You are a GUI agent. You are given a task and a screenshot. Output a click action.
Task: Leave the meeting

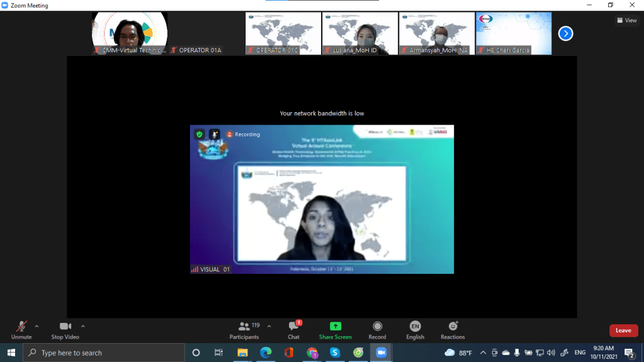point(623,331)
